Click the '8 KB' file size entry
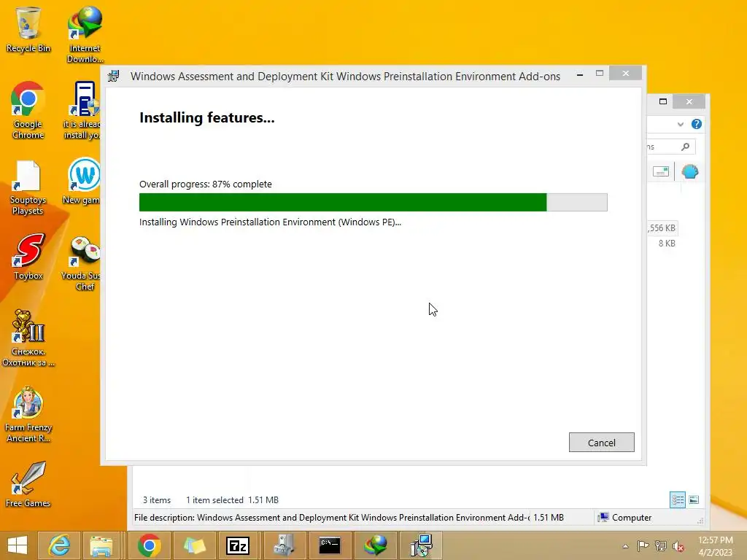The height and width of the screenshot is (560, 747). coord(667,244)
